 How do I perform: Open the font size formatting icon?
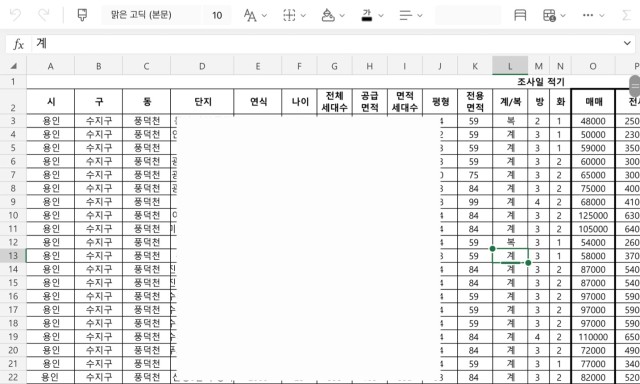[250, 16]
